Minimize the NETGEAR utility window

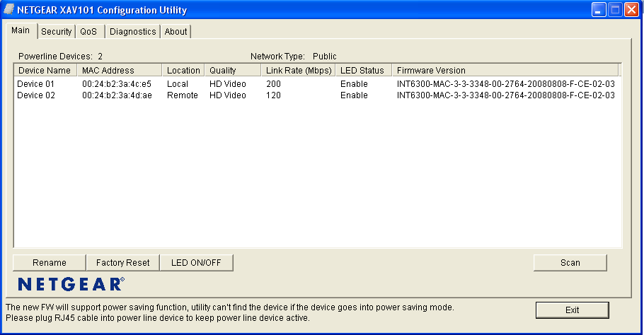pos(599,9)
